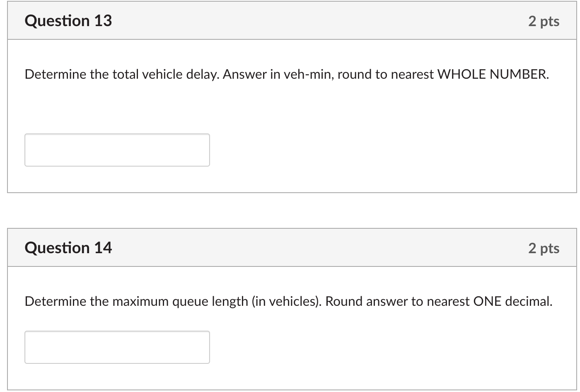The image size is (580, 392).
Task: Click the gray title bar of Question 14
Action: tap(290, 247)
